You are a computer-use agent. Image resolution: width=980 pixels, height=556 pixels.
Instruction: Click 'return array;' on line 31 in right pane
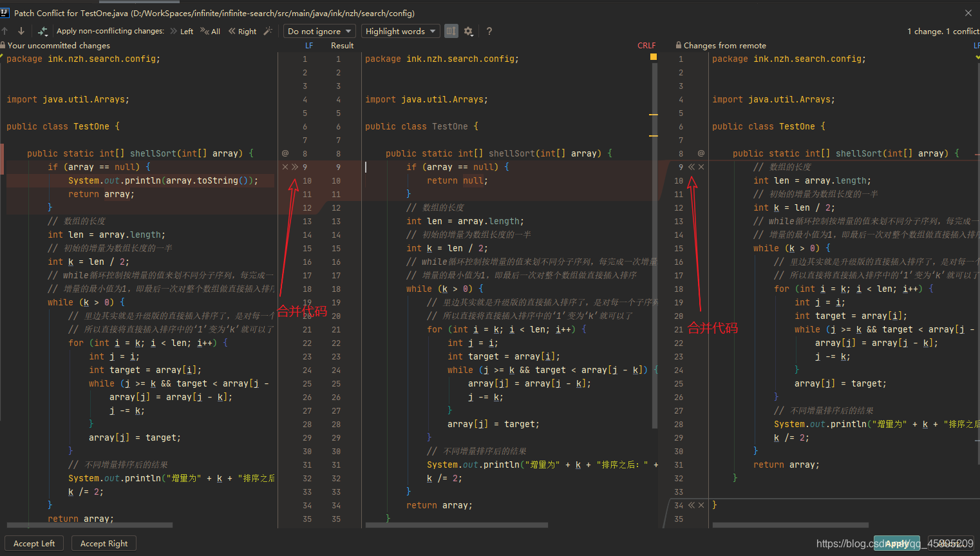coord(786,465)
